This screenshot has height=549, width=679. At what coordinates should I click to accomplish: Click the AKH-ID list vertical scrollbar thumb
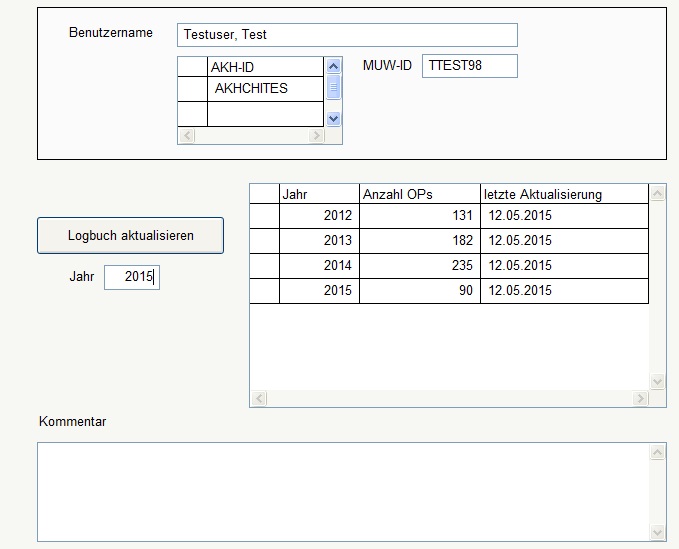(334, 88)
